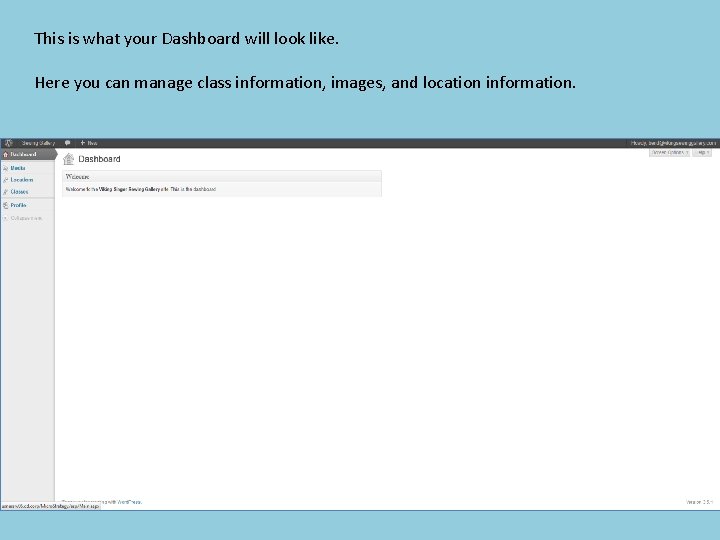Open the comments bubble icon

pos(68,143)
